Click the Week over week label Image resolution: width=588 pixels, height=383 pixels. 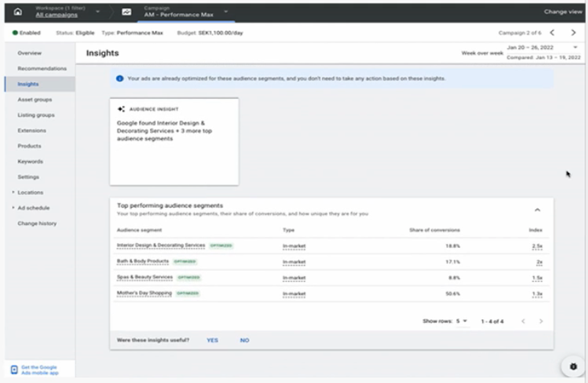(482, 53)
